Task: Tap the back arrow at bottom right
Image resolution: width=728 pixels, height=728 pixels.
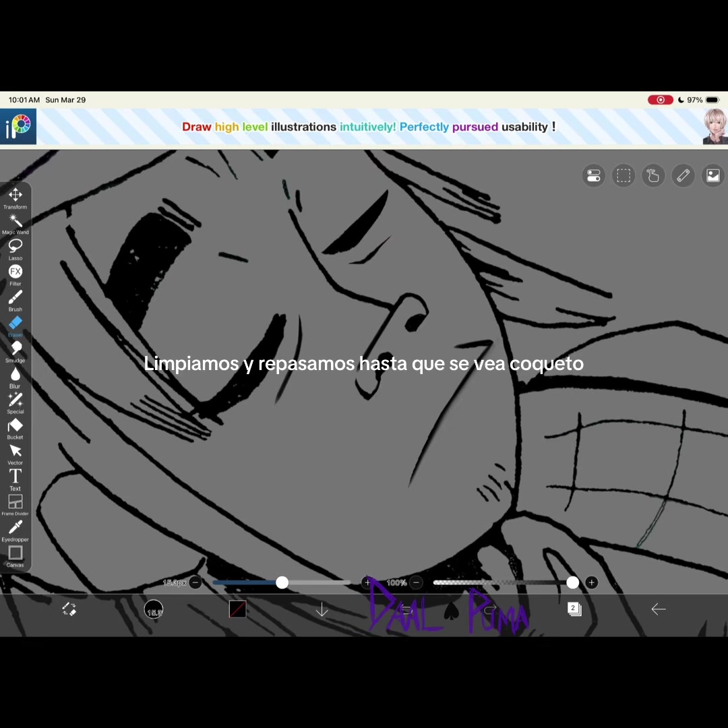Action: tap(659, 609)
